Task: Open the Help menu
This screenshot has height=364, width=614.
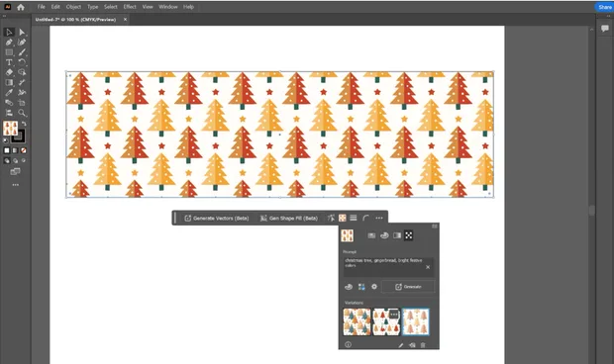Action: (188, 7)
